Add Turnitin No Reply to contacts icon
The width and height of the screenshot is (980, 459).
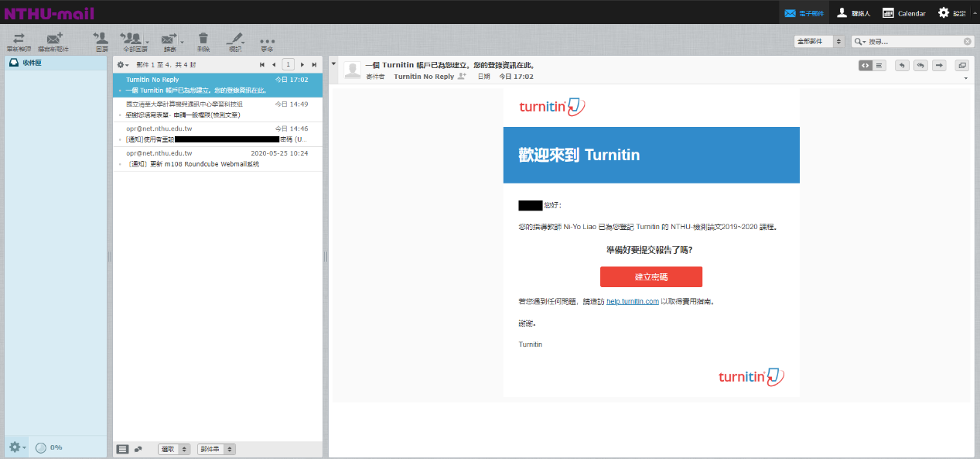tap(463, 77)
